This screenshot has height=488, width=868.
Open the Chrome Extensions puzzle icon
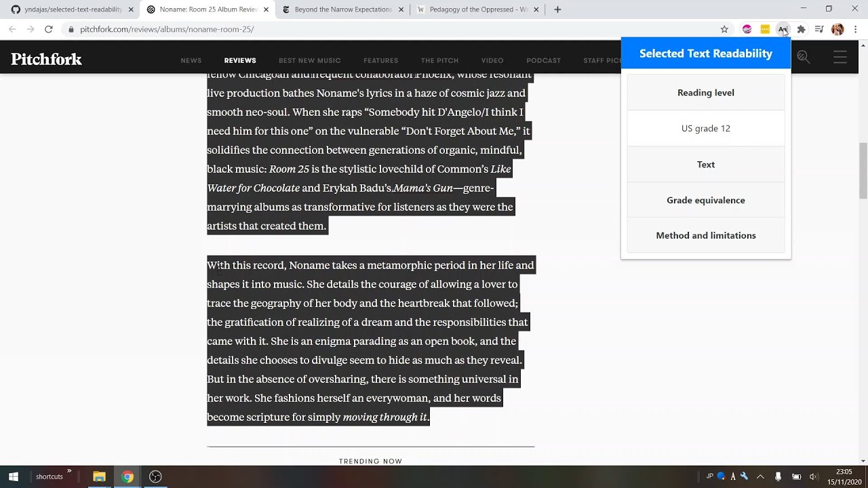coord(801,29)
